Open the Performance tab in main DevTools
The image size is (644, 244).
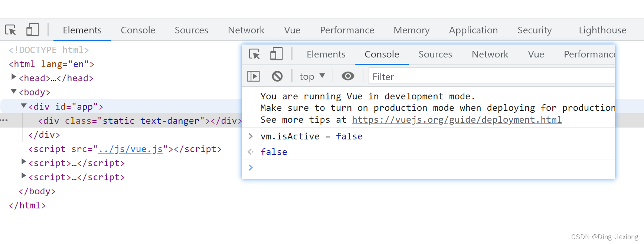pos(347,30)
